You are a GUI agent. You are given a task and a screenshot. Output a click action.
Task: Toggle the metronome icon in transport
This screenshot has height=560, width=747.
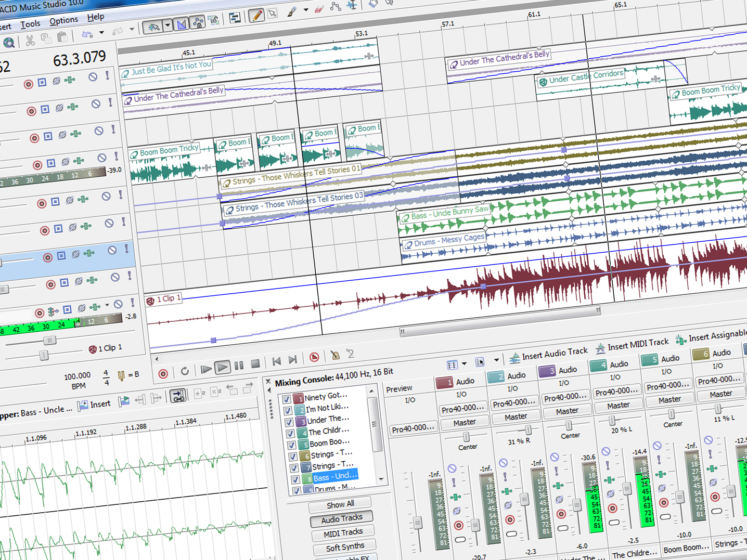(x=336, y=356)
